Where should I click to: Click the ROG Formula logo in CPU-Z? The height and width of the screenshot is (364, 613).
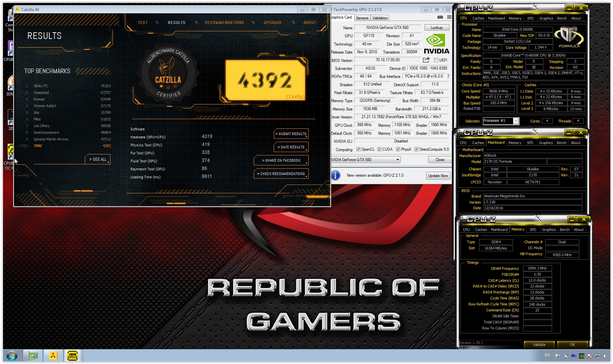569,37
